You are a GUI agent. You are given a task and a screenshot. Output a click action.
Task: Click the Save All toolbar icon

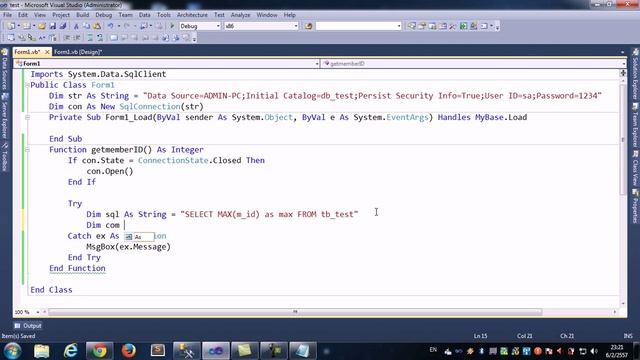pos(62,26)
